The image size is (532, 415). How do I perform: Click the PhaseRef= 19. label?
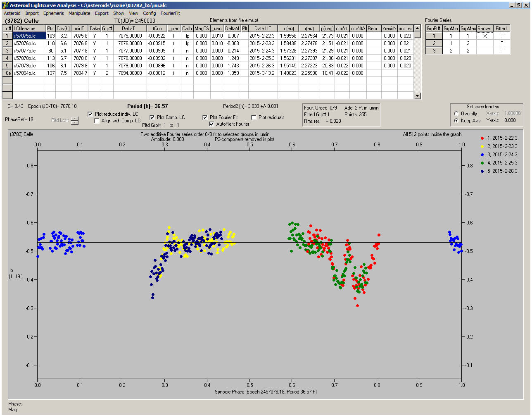click(19, 119)
